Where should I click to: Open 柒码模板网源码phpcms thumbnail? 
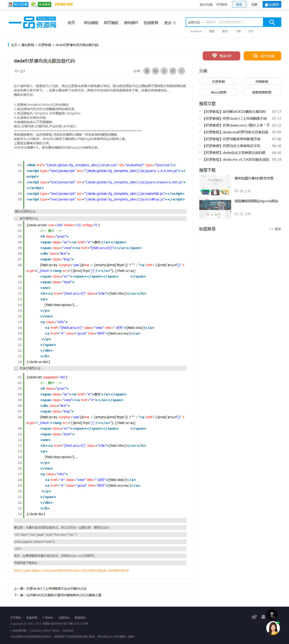pos(215,208)
